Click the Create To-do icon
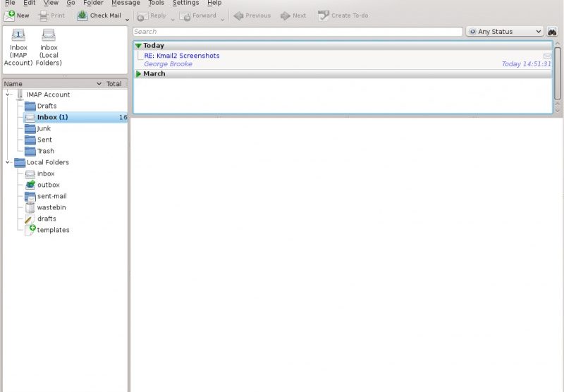Image resolution: width=564 pixels, height=392 pixels. [324, 15]
